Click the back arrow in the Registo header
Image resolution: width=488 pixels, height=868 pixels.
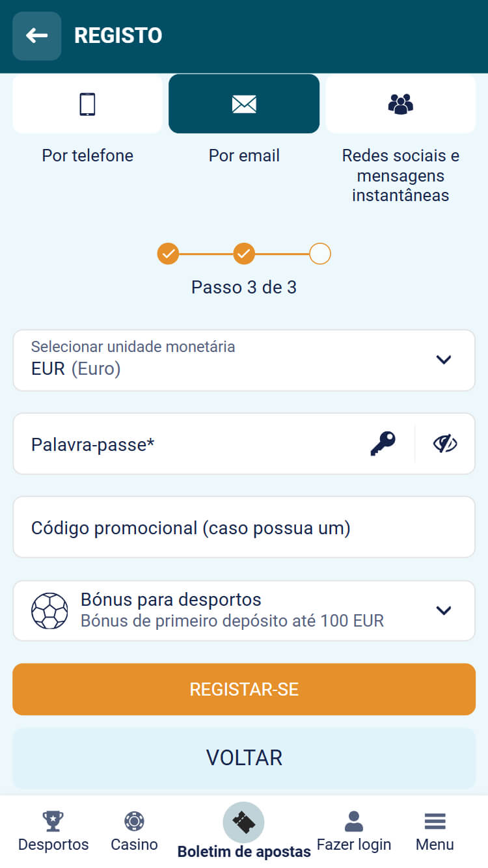pos(36,36)
